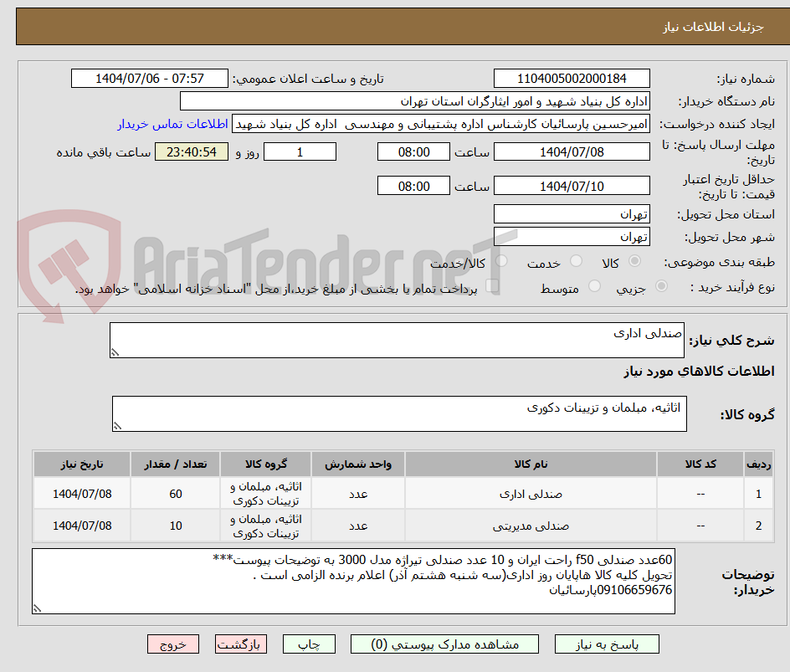
Task: Click the price validity time 08:00 field
Action: tap(413, 186)
